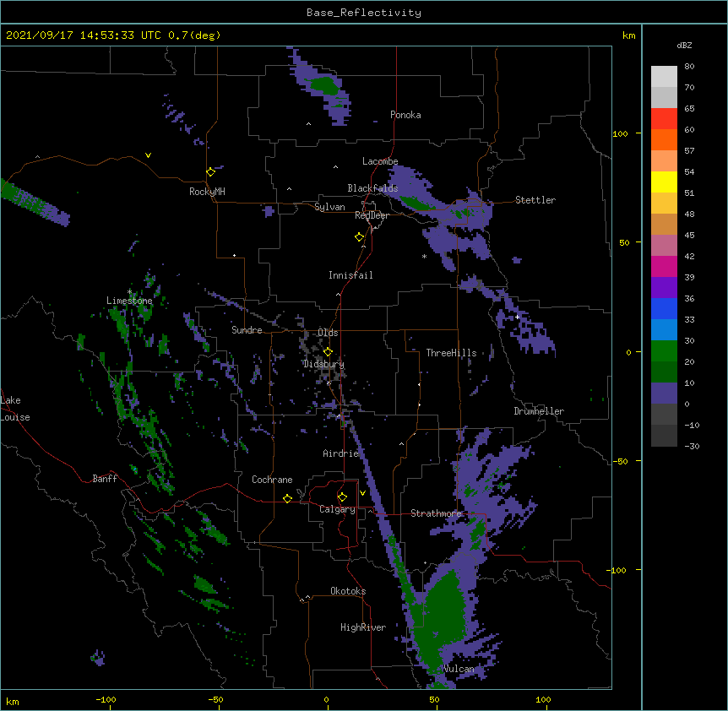Click the Ponoka city label
The width and height of the screenshot is (728, 711).
(405, 115)
